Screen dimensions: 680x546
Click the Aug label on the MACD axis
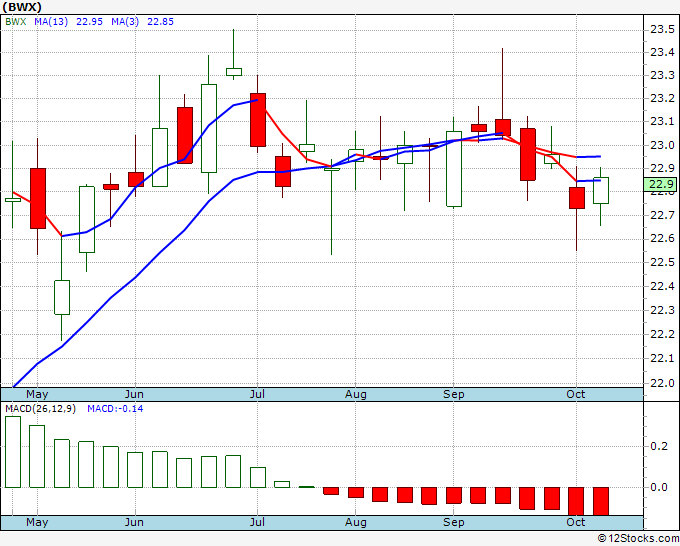click(x=356, y=522)
